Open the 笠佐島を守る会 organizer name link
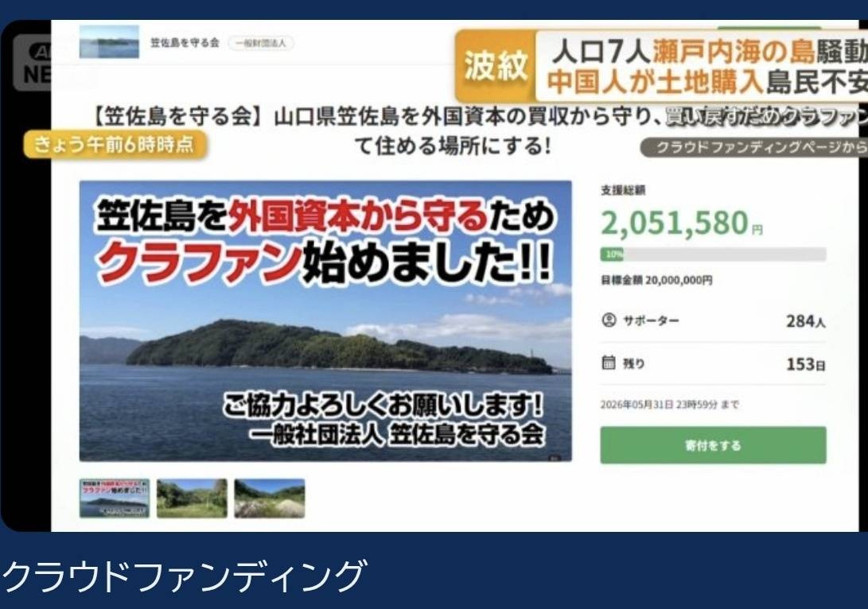This screenshot has height=609, width=868. (x=185, y=43)
